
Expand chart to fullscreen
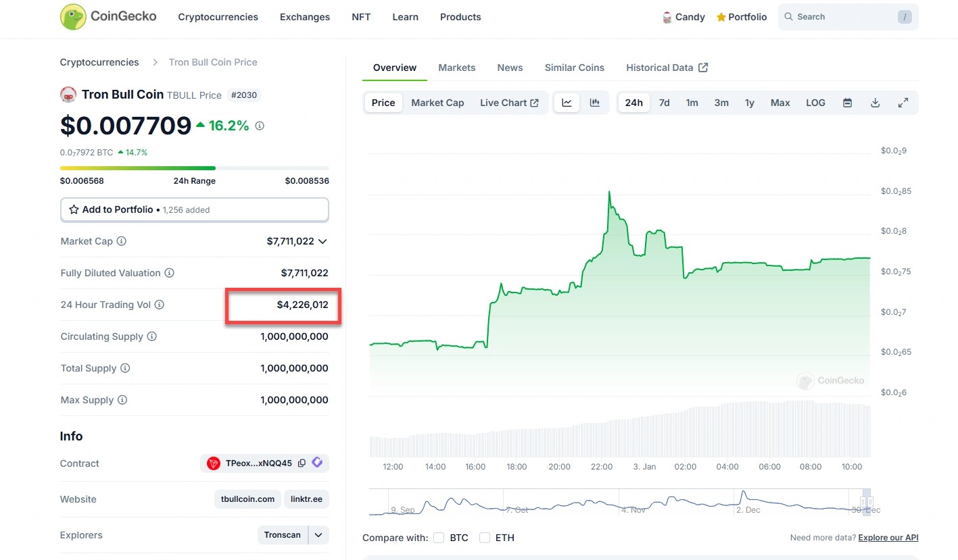[903, 103]
